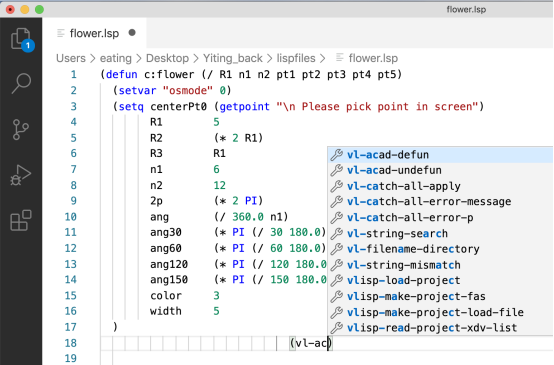Open the Explorer view in activity bar
The width and height of the screenshot is (554, 365).
pos(21,38)
